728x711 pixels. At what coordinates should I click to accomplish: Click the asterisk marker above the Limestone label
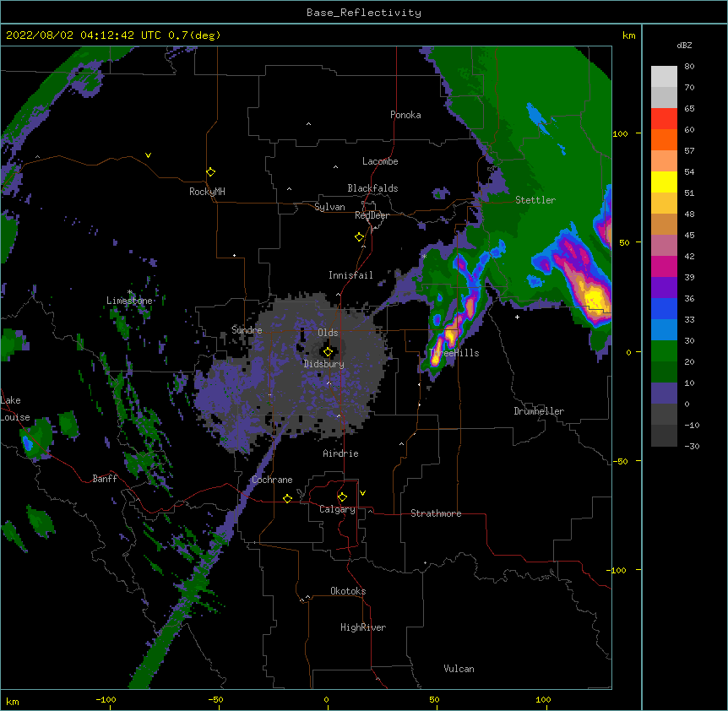[x=130, y=292]
